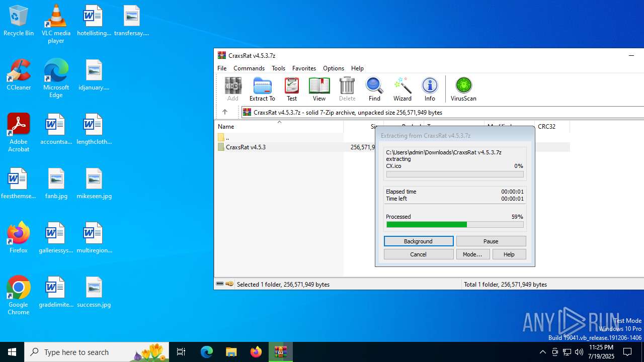Open the Options menu
The height and width of the screenshot is (362, 644).
(x=334, y=68)
